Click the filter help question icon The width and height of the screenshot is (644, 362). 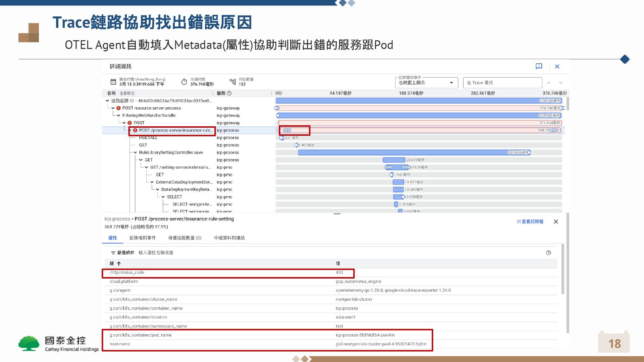[x=548, y=253]
